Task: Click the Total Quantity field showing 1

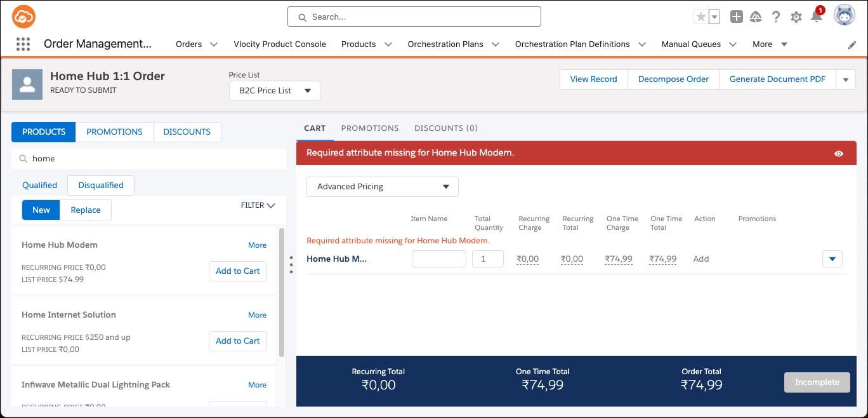Action: point(488,259)
